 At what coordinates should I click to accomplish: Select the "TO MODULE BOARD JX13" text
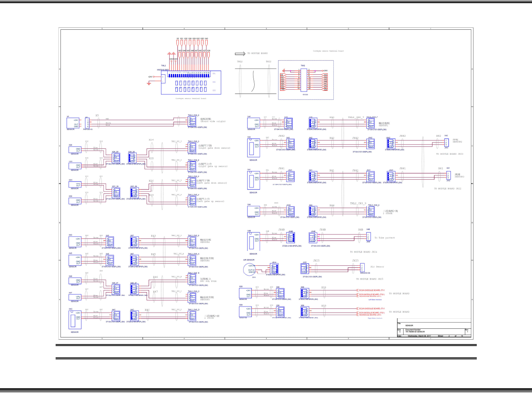tap(450, 154)
